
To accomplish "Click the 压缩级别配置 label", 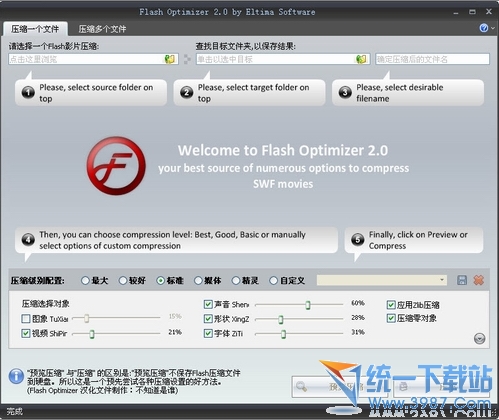I will coord(38,281).
